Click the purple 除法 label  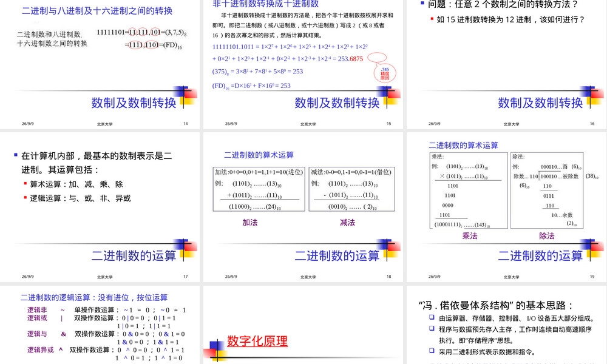[x=547, y=236]
